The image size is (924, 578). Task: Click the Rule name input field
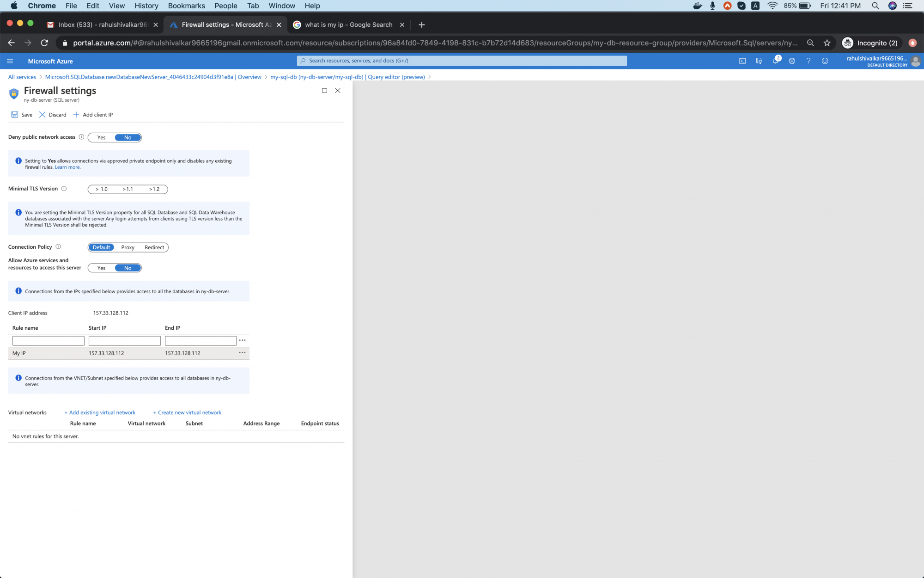[48, 341]
